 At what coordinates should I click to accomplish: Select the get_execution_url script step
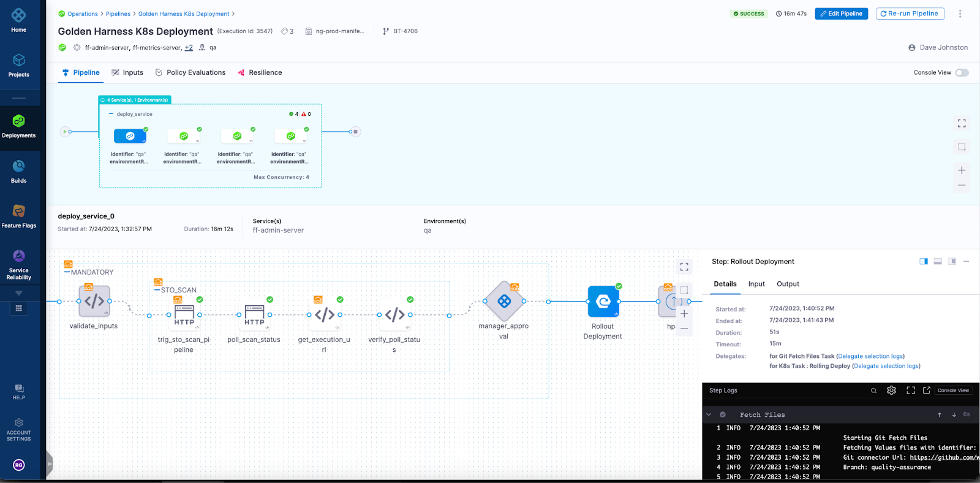[325, 314]
